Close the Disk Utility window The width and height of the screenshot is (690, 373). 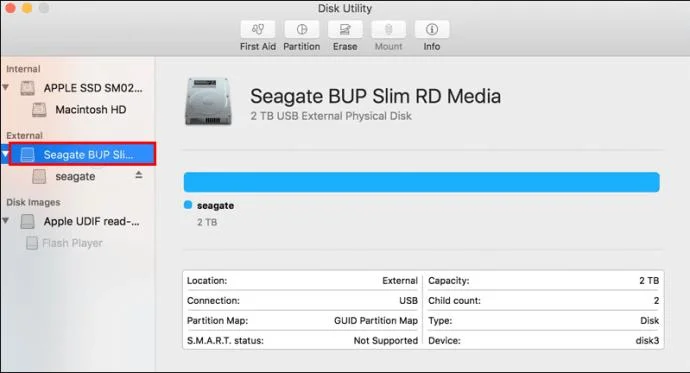tap(10, 8)
